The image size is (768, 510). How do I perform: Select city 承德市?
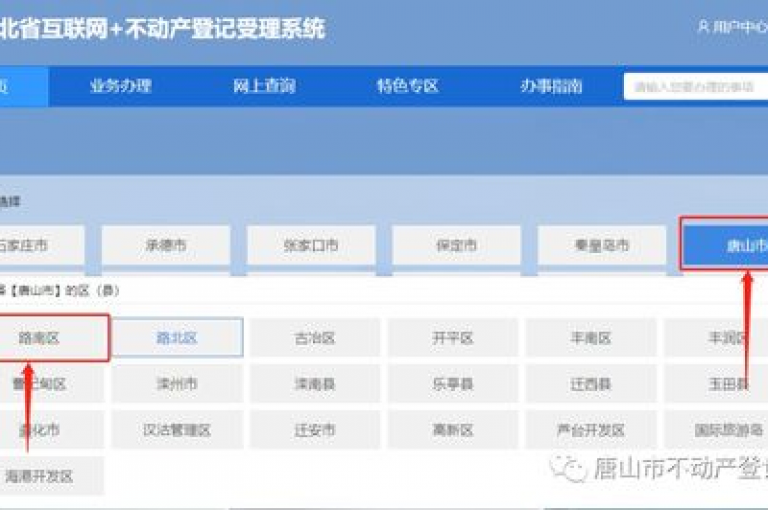click(166, 245)
